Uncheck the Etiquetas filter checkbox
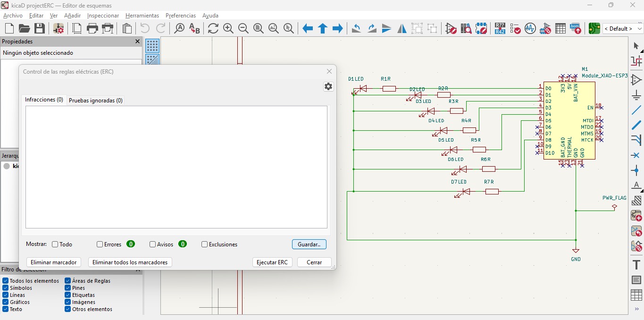 pos(68,295)
